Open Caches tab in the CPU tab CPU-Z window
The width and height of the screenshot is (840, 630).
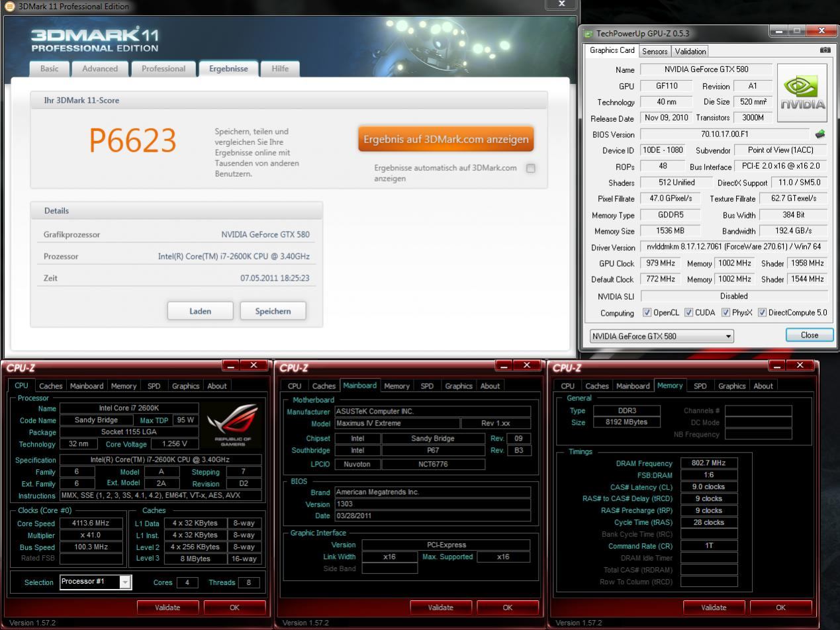(51, 386)
